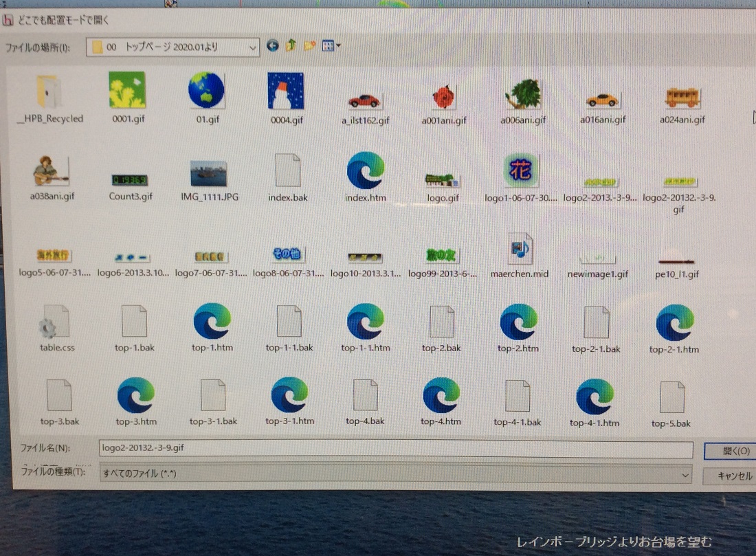Select the 0004.gif snowman thumbnail
756x556 pixels.
pyautogui.click(x=285, y=91)
